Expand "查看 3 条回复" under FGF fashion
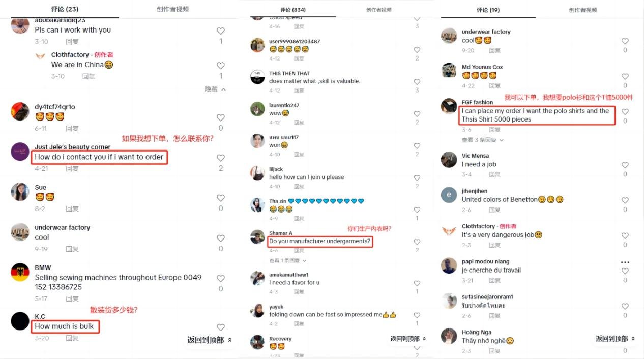This screenshot has height=359, width=644. 483,140
